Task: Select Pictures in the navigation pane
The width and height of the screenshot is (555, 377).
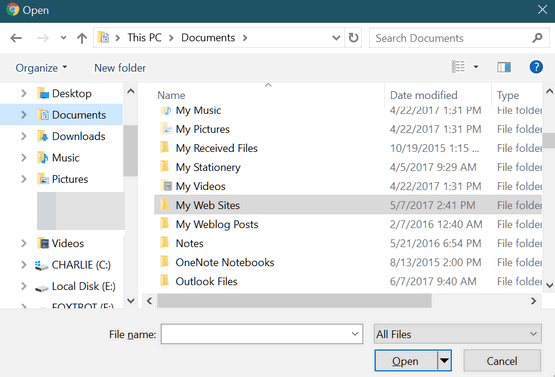Action: coord(70,179)
